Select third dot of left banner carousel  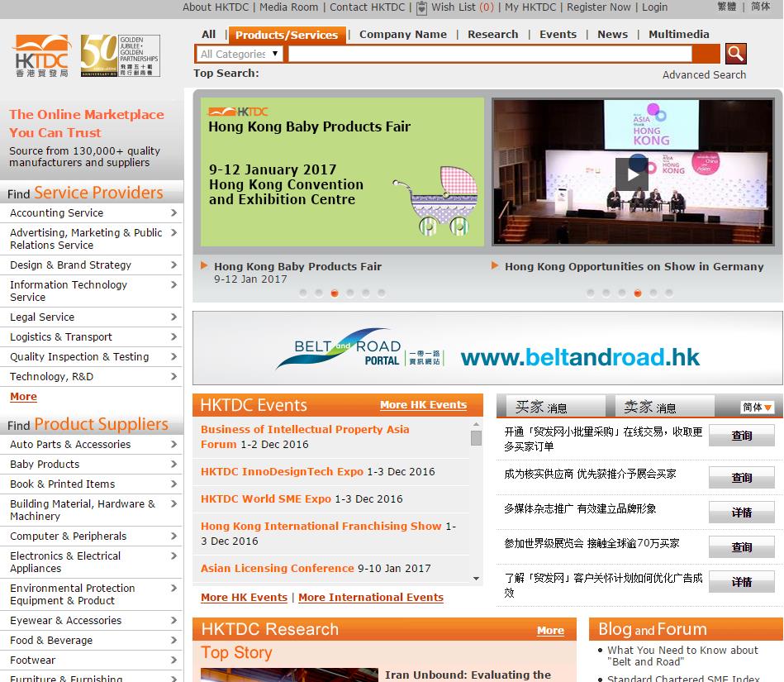(x=335, y=293)
